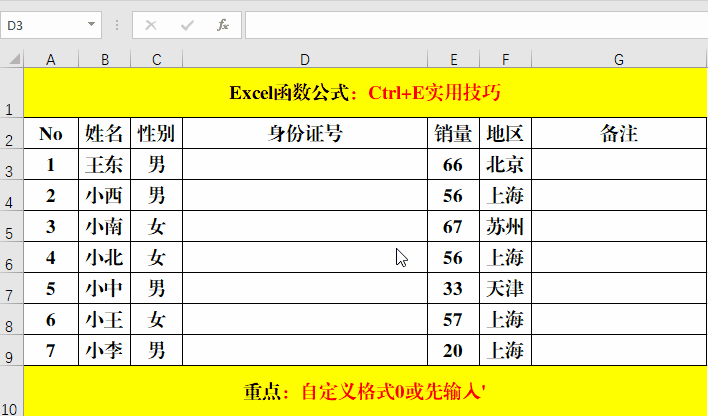Open the Insert Function fx dialog
This screenshot has width=708, height=416.
coord(223,25)
